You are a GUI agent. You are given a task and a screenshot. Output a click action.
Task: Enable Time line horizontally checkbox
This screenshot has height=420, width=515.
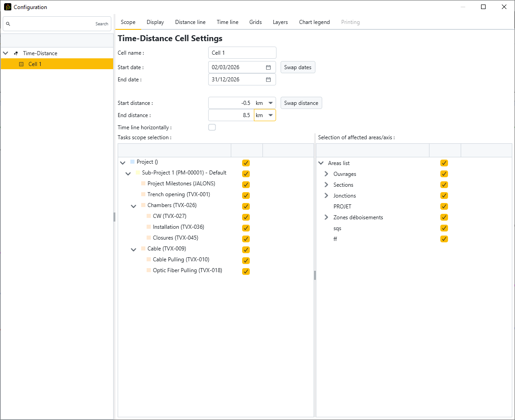(212, 127)
